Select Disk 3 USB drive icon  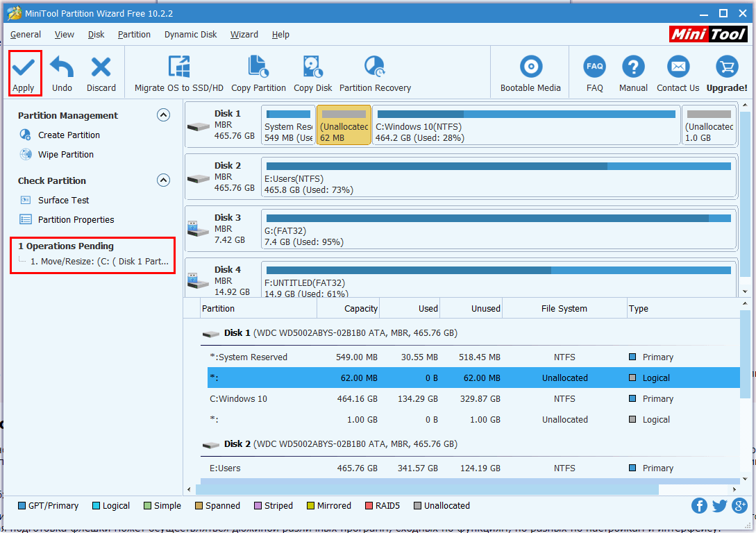pyautogui.click(x=198, y=229)
